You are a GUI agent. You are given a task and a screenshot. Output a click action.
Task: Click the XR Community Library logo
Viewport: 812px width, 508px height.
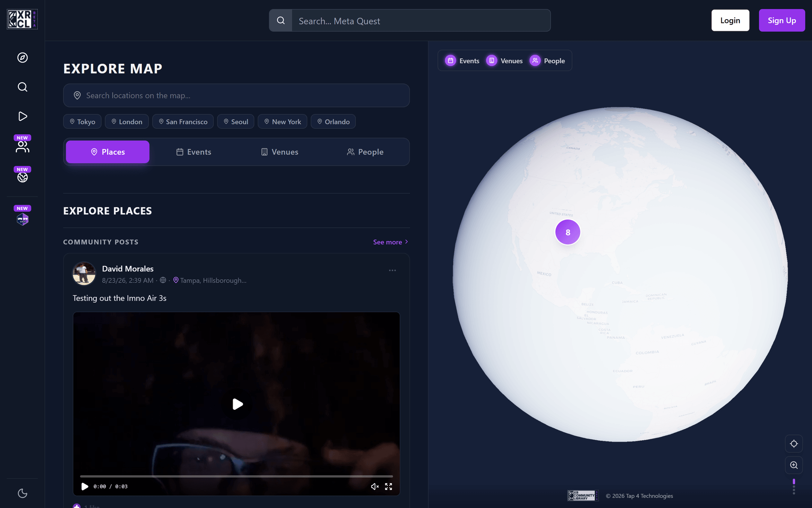coord(583,496)
